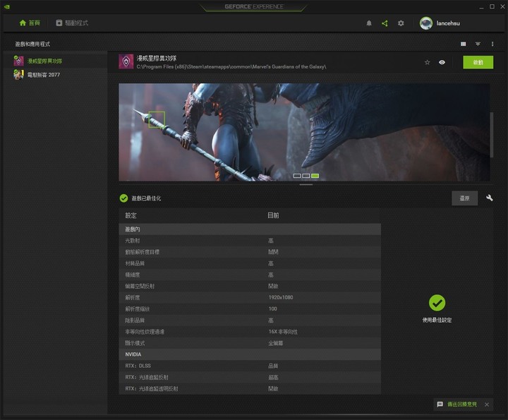Click the 設定 column header
508x420 pixels.
pos(131,215)
